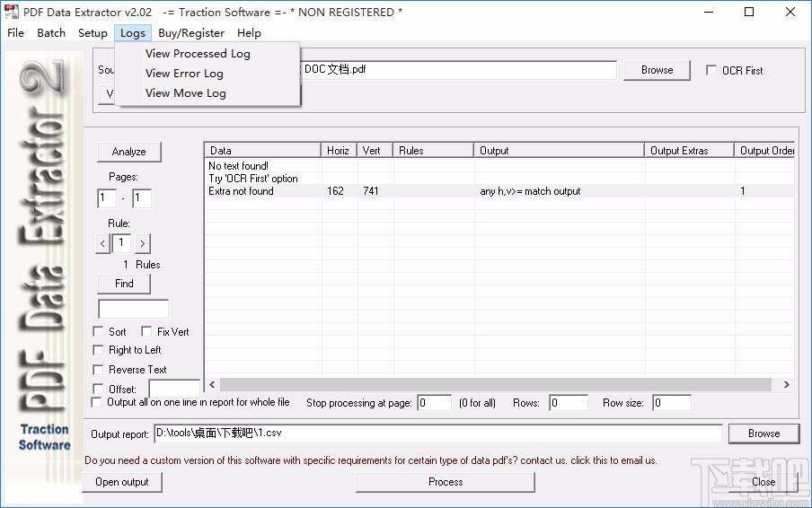Click the 162 Horiz value cell
This screenshot has width=812, height=508.
[x=336, y=191]
